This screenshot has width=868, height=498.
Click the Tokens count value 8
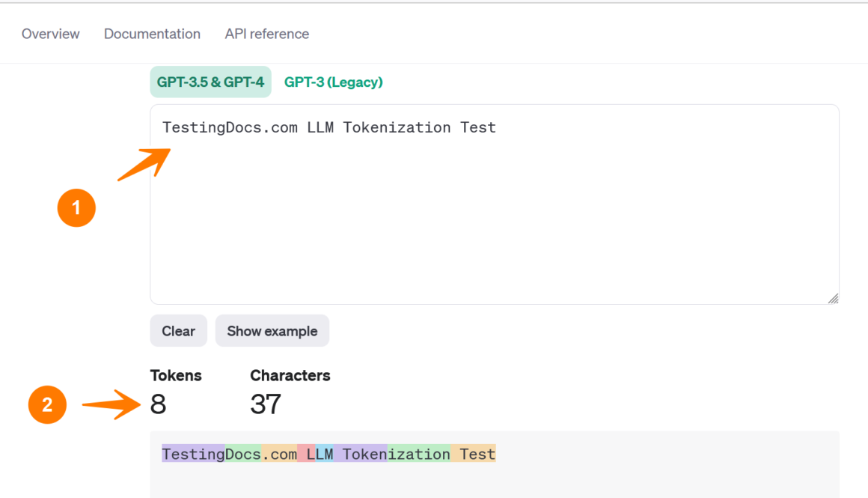[158, 404]
